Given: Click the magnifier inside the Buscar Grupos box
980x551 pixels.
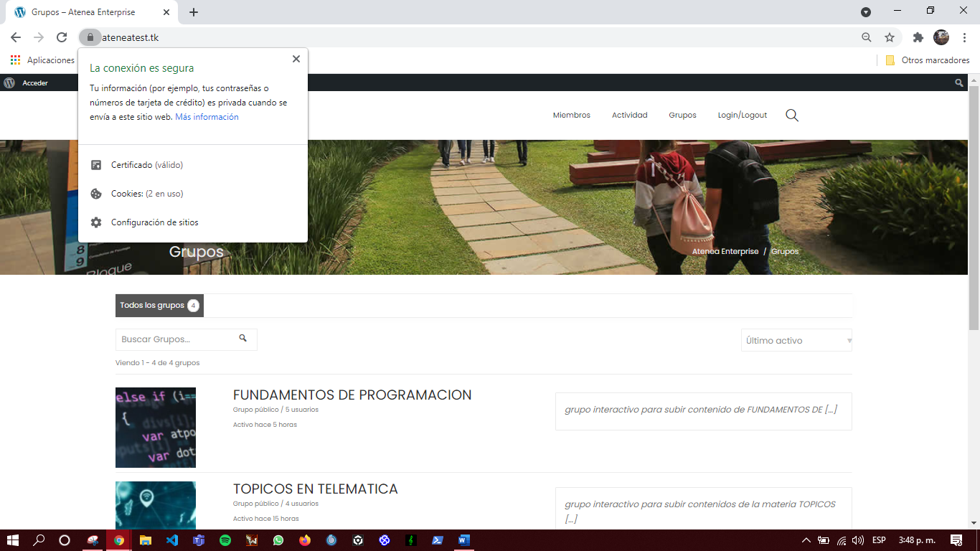Looking at the screenshot, I should [x=243, y=339].
